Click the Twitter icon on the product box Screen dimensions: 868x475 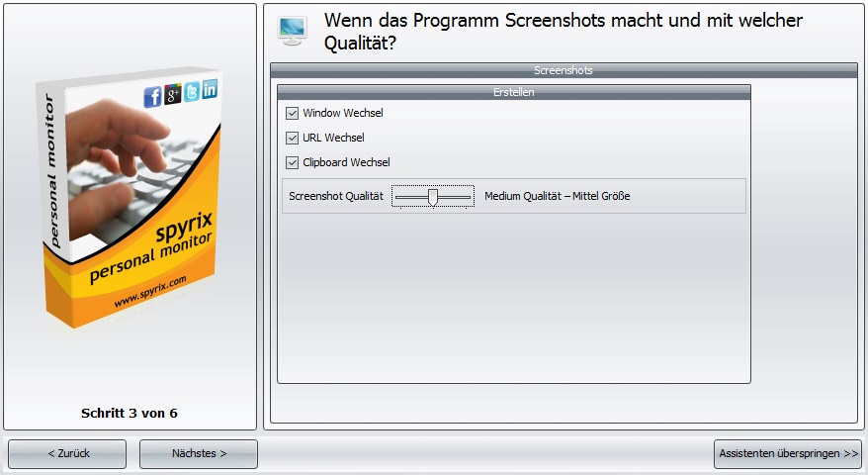click(x=192, y=91)
